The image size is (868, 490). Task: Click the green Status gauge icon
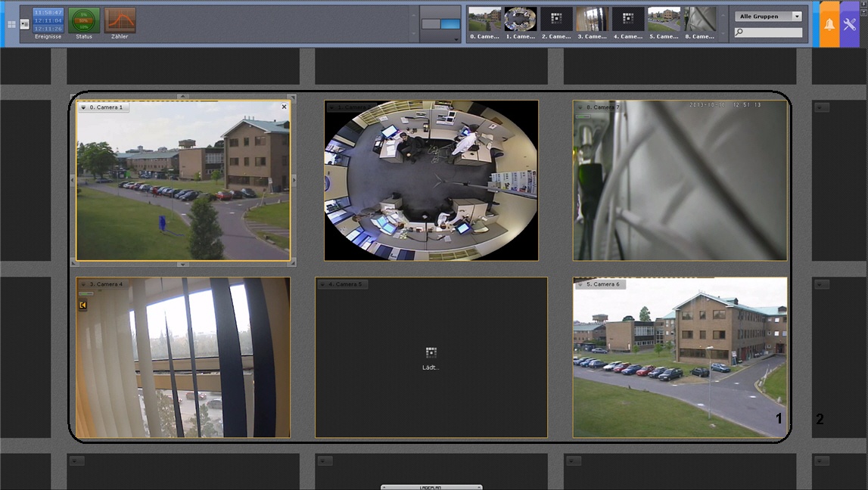click(84, 20)
